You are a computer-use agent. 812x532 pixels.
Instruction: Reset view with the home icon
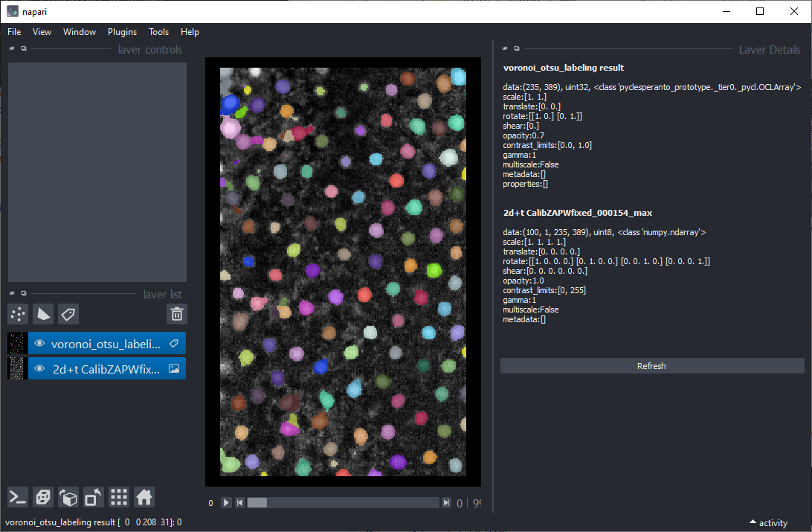pos(144,497)
